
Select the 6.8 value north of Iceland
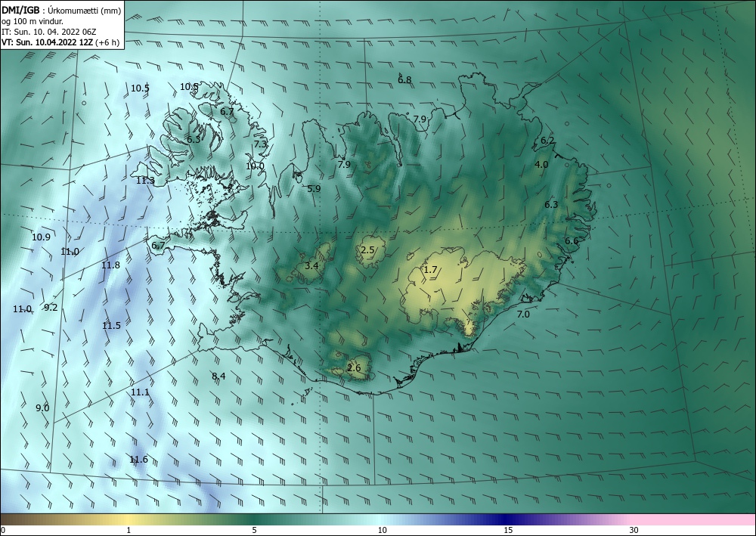[x=404, y=80]
